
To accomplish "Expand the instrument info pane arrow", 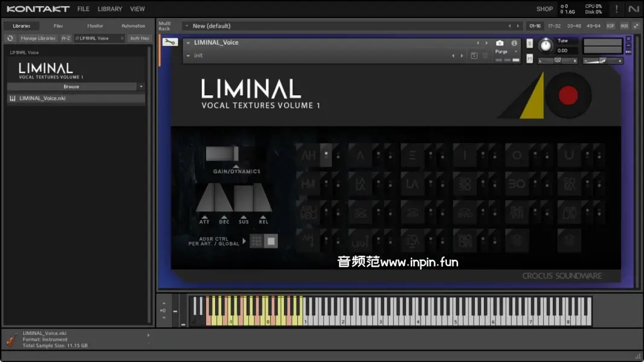I will pyautogui.click(x=148, y=335).
